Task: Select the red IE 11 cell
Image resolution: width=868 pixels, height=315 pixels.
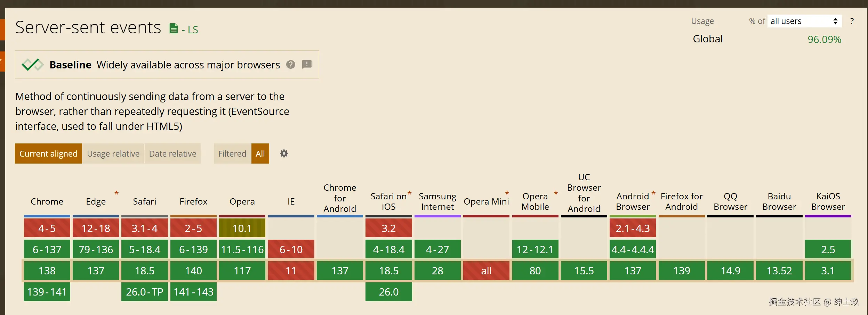Action: click(x=291, y=271)
